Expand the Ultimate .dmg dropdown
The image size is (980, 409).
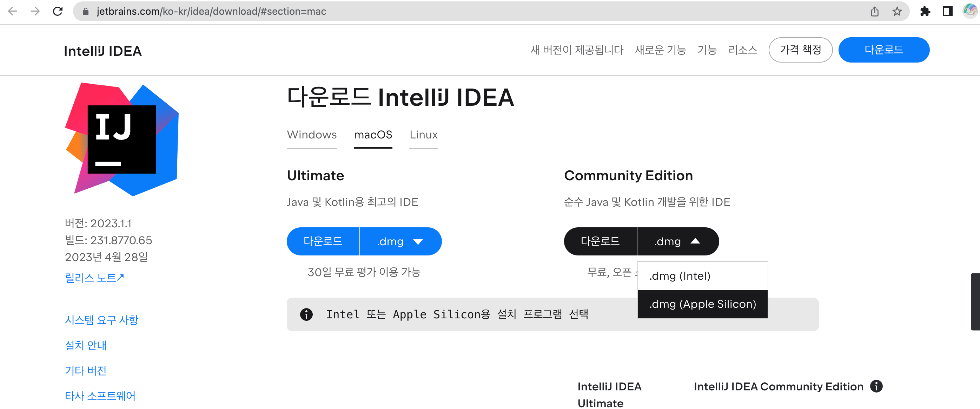click(x=400, y=241)
